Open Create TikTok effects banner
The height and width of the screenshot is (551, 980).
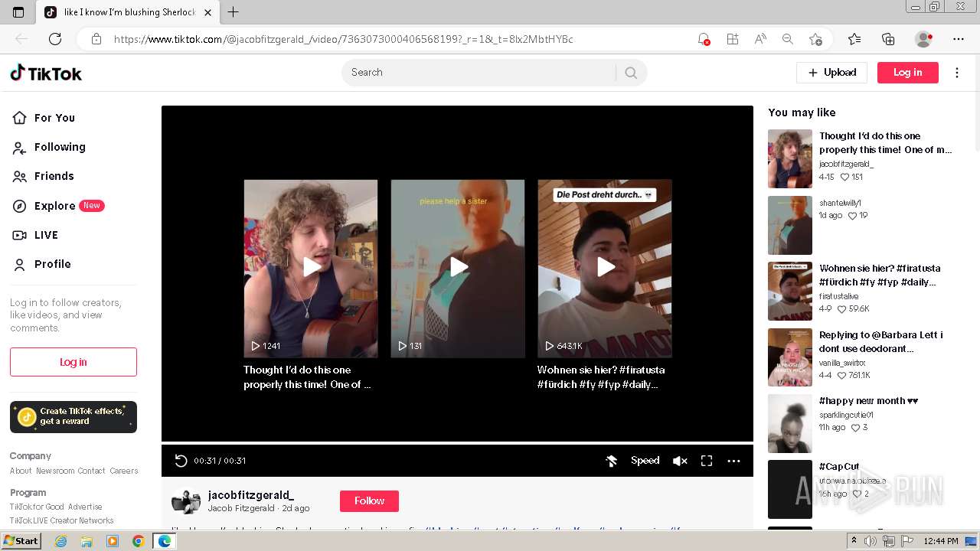(73, 416)
